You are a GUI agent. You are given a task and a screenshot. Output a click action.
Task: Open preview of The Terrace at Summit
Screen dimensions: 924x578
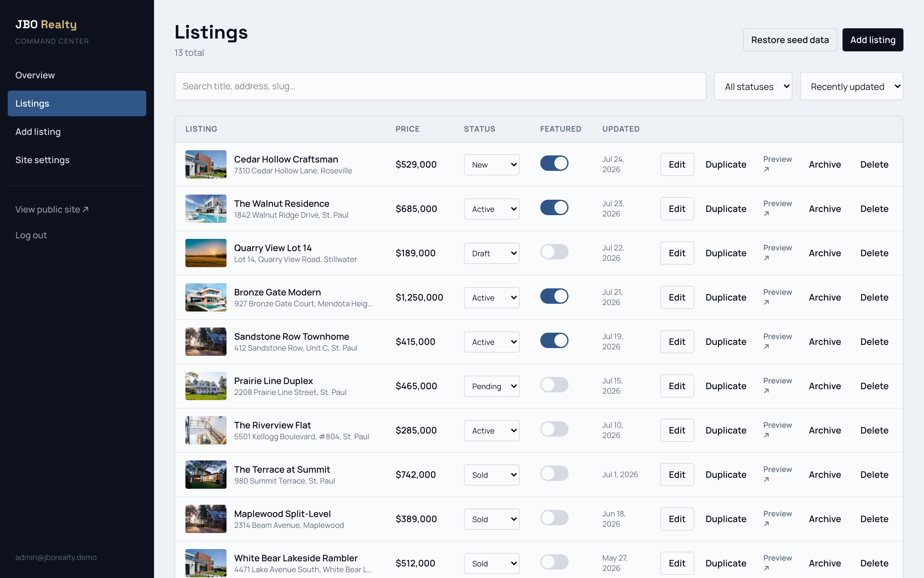click(777, 474)
